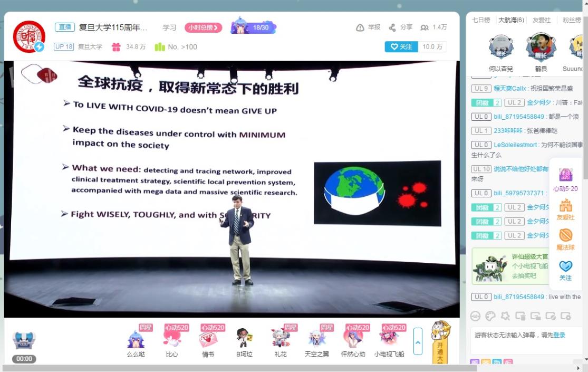Send the 比心 heart gift

tap(172, 338)
